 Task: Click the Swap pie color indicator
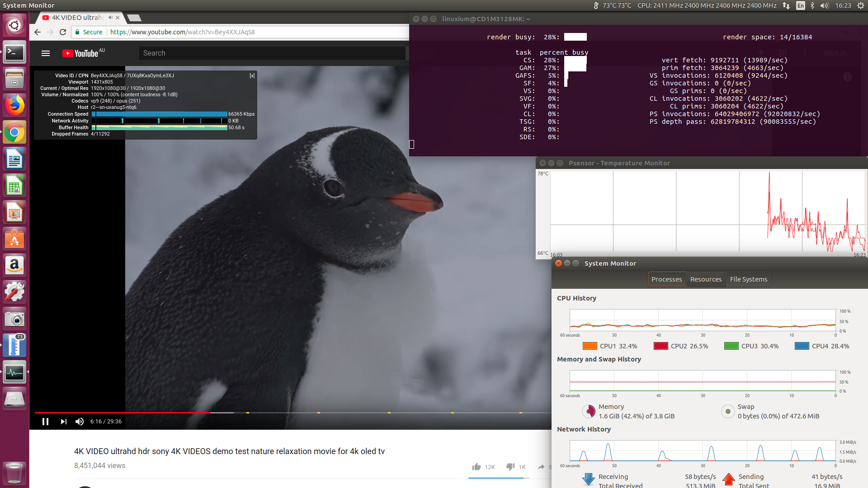(x=728, y=411)
